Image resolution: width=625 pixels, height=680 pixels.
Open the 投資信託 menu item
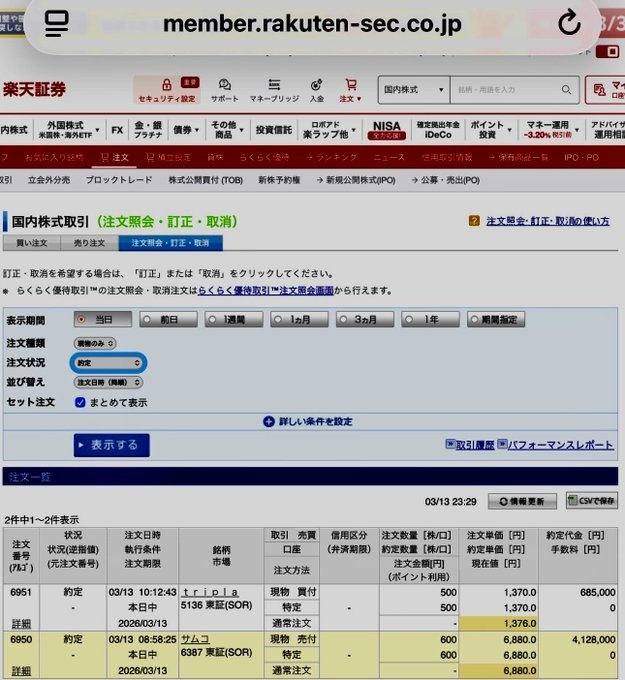[273, 130]
